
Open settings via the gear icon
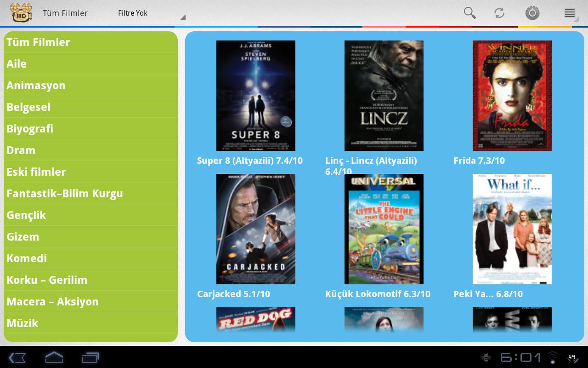coord(532,13)
